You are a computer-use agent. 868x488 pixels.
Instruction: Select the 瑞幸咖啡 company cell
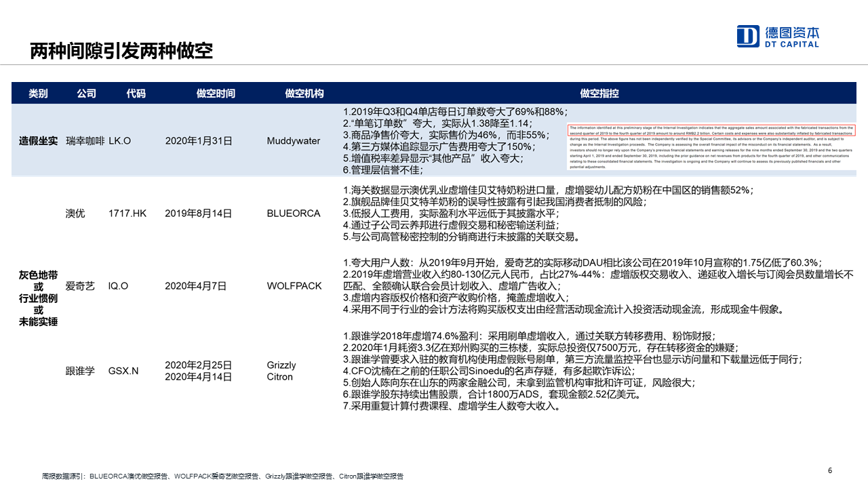coord(85,141)
